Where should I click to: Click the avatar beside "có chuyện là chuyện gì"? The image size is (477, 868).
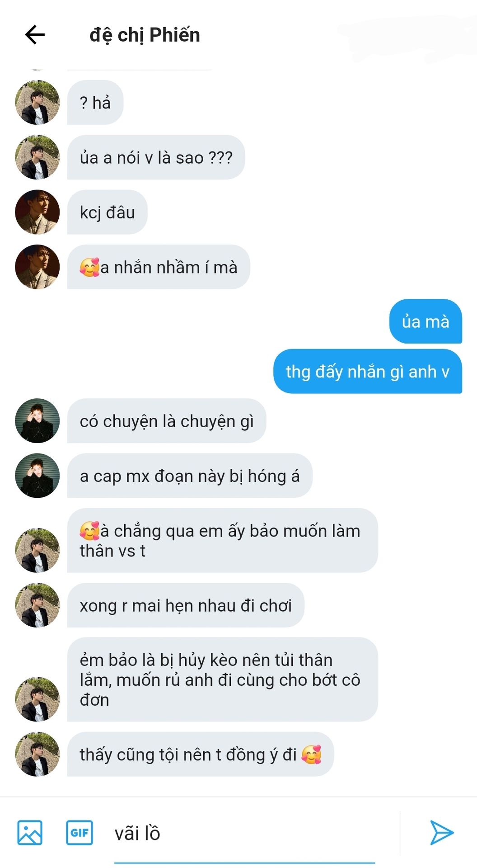tap(37, 421)
